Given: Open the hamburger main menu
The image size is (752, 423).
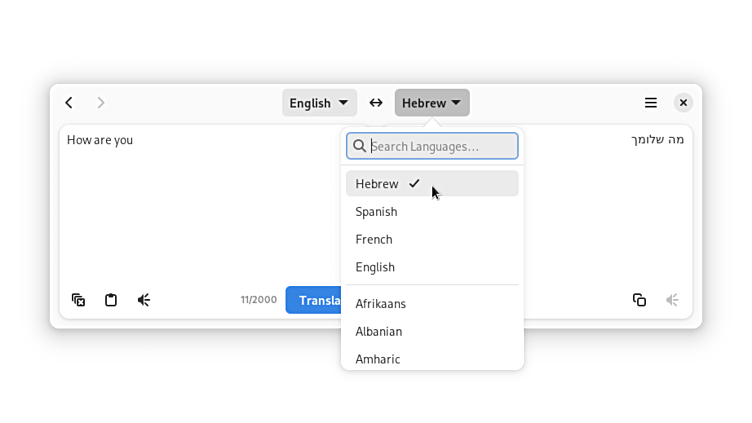Looking at the screenshot, I should [x=651, y=103].
